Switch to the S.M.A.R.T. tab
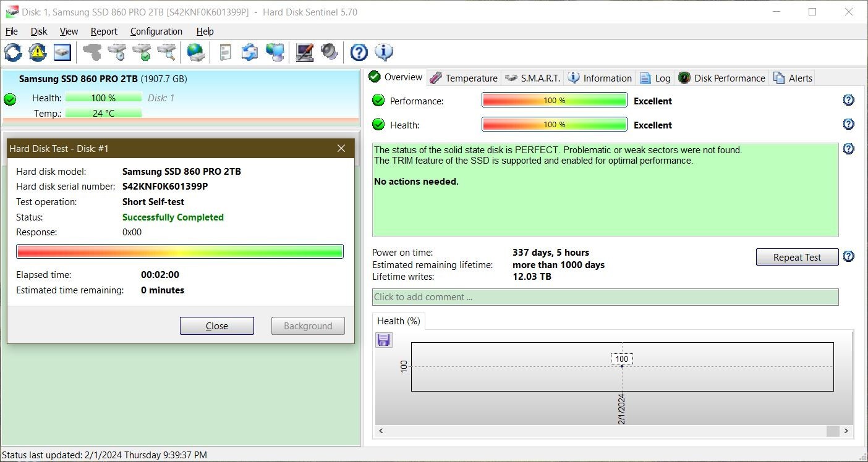The height and width of the screenshot is (462, 868). 532,78
